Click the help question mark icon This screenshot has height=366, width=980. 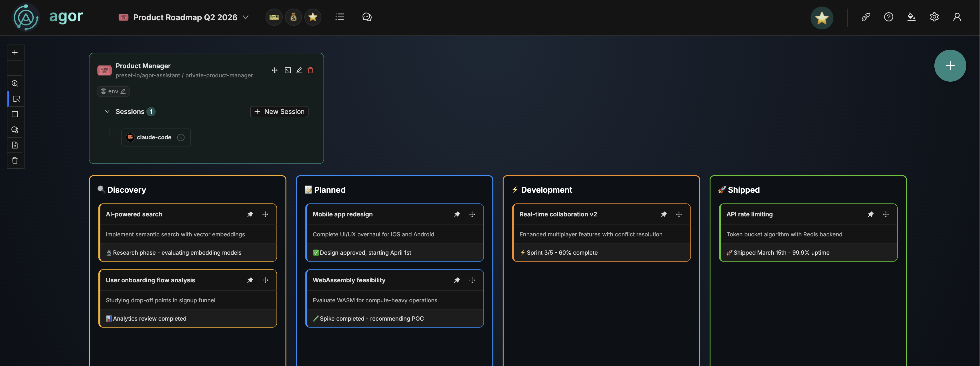(x=889, y=17)
